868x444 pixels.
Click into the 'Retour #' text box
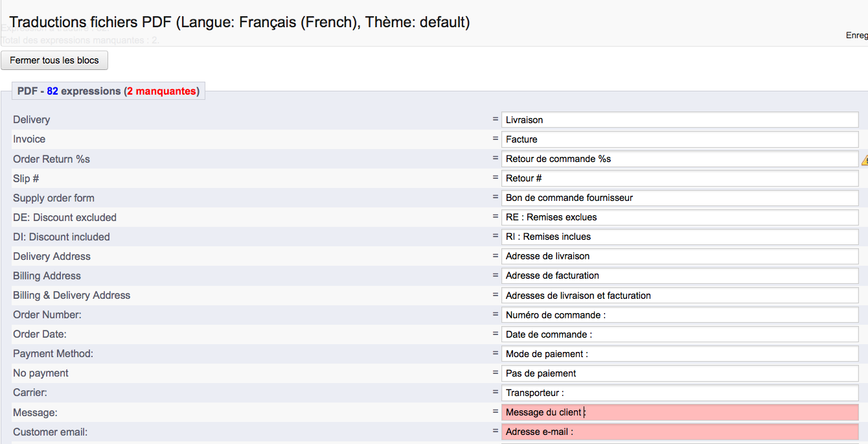pos(680,178)
